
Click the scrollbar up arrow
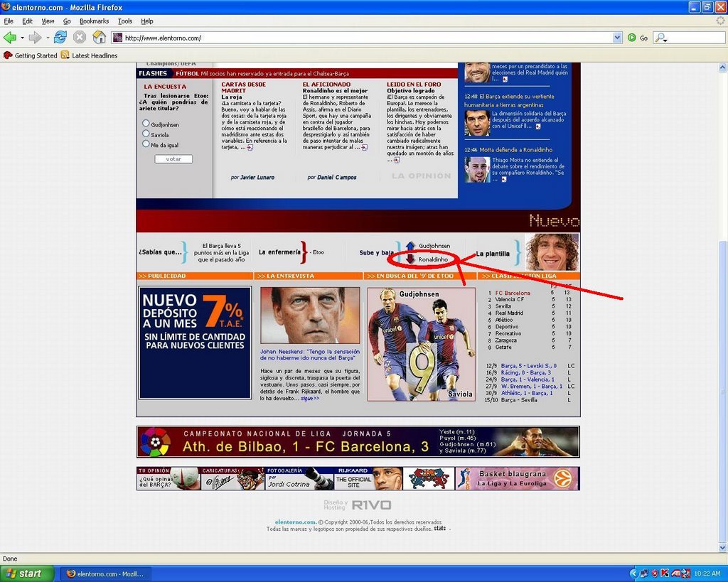tap(722, 68)
